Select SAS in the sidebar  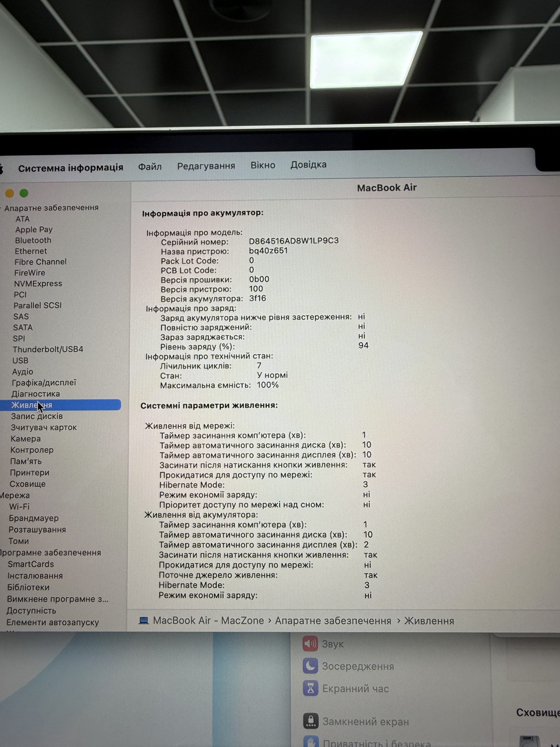21,316
